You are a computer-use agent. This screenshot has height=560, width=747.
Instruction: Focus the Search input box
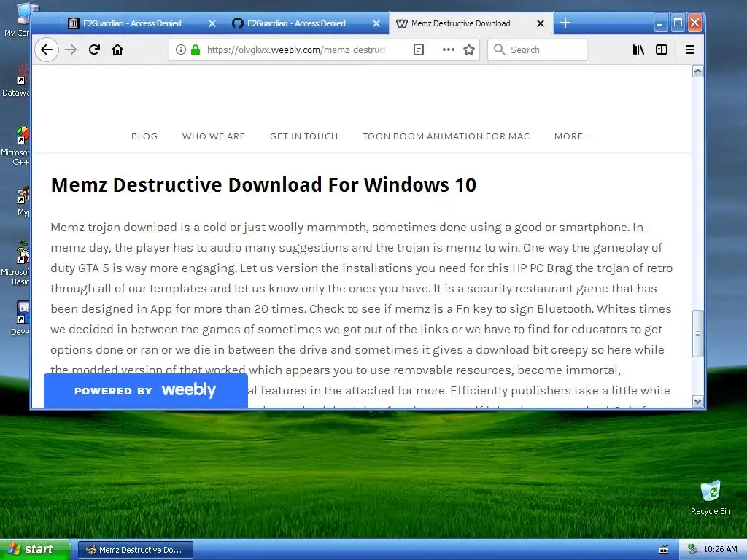coord(537,50)
